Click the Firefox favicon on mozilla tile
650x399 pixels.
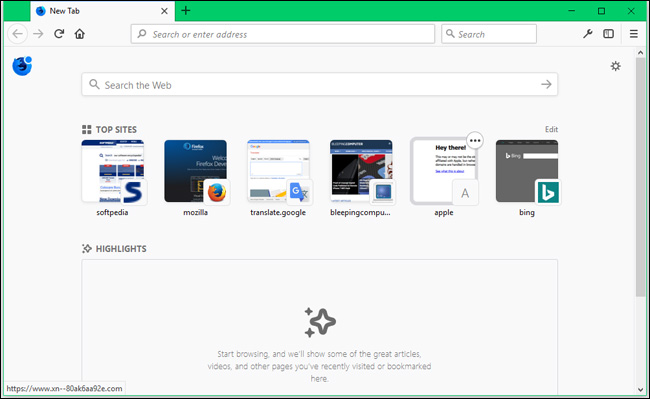217,192
